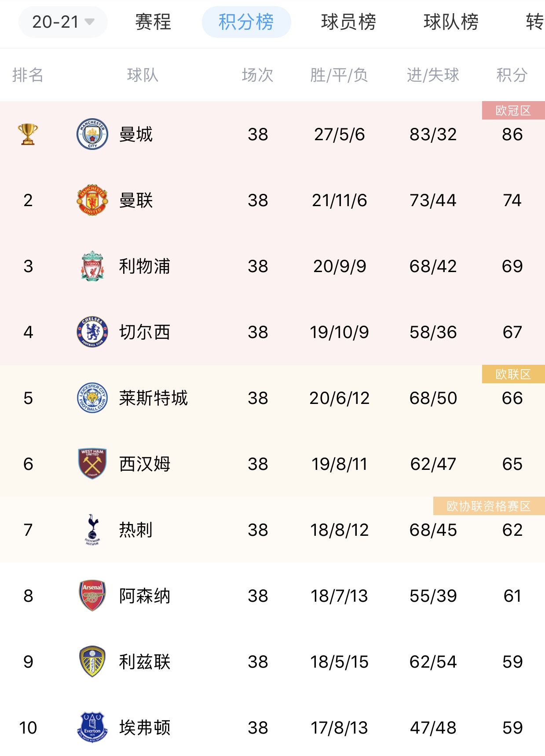Tap the Tottenham Hotspur cockerel logo

(92, 530)
